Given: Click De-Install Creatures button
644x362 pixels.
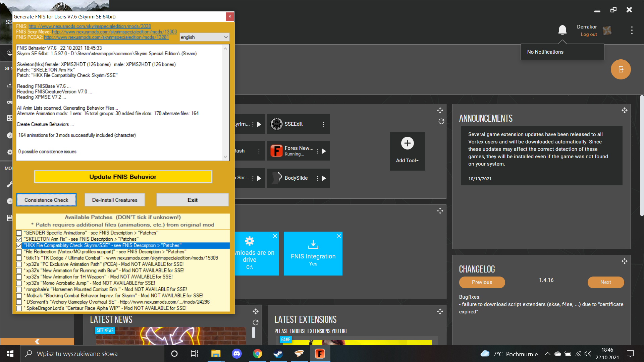Looking at the screenshot, I should 115,200.
